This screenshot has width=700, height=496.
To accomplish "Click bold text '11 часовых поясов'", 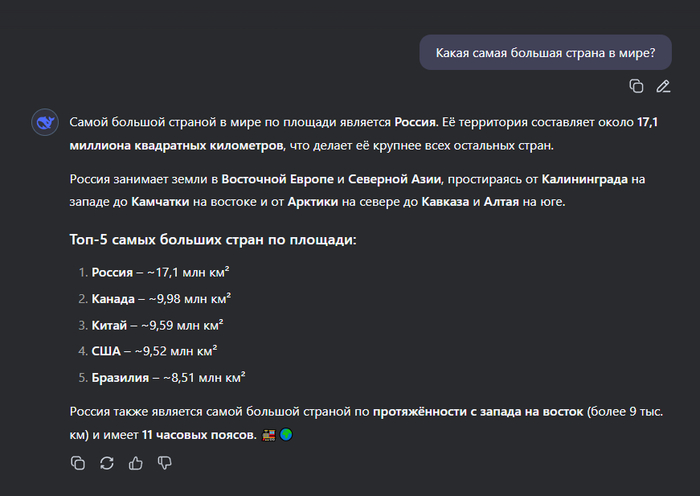I will click(200, 435).
